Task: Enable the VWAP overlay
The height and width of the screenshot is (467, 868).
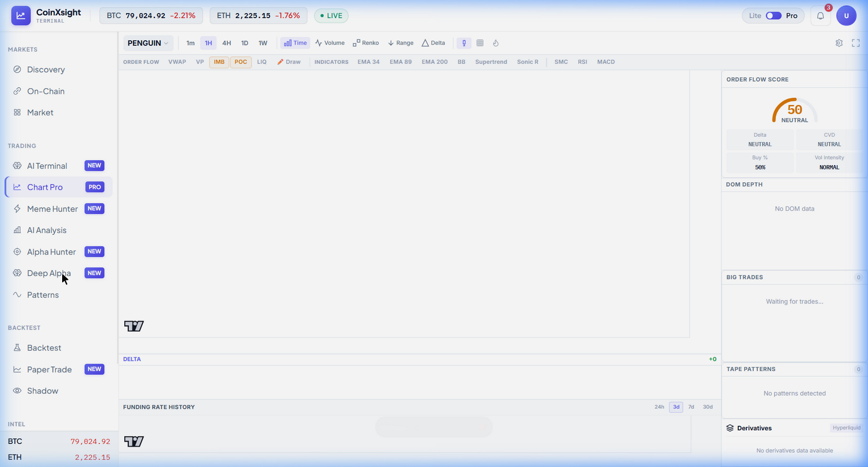Action: 177,62
